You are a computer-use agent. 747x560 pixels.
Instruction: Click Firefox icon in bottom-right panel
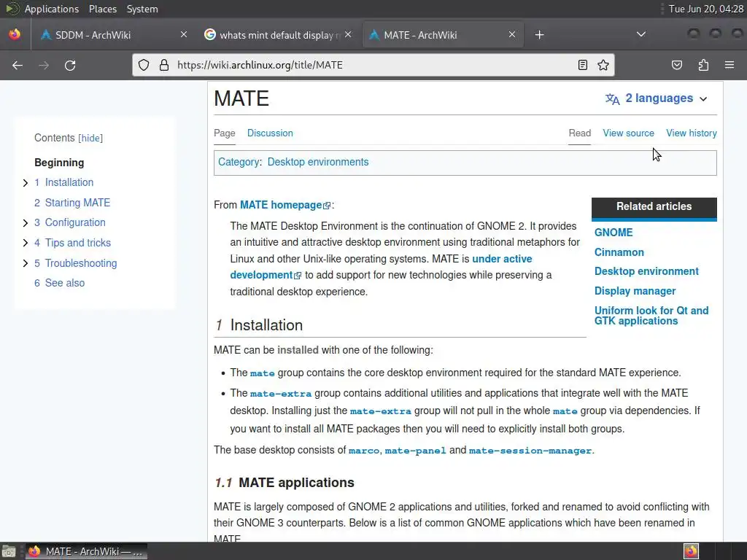click(x=691, y=551)
